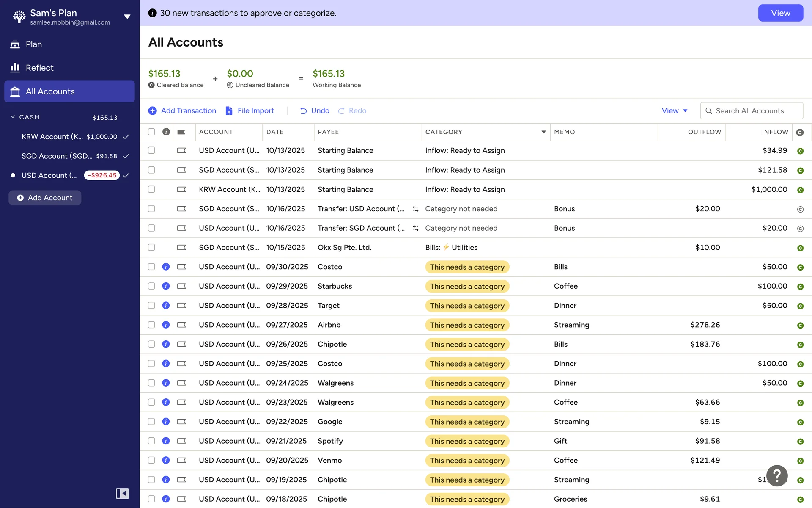Click the Add Account button
The width and height of the screenshot is (812, 508).
[45, 198]
